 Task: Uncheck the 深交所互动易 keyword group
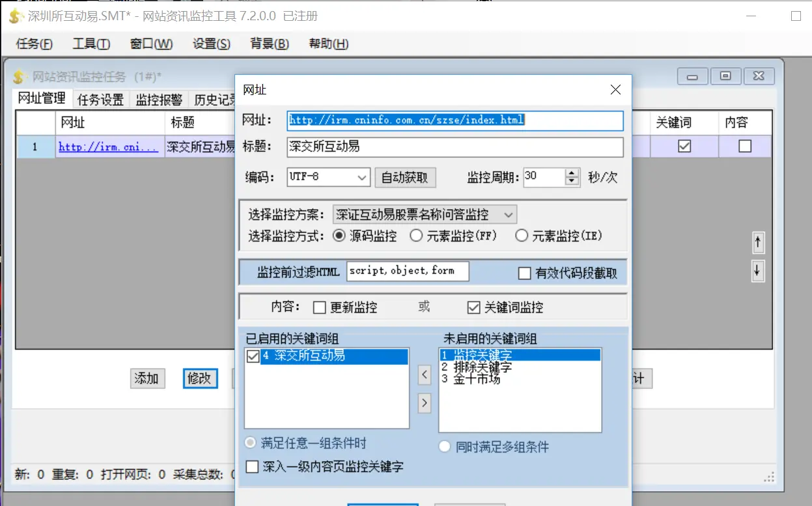pos(253,356)
